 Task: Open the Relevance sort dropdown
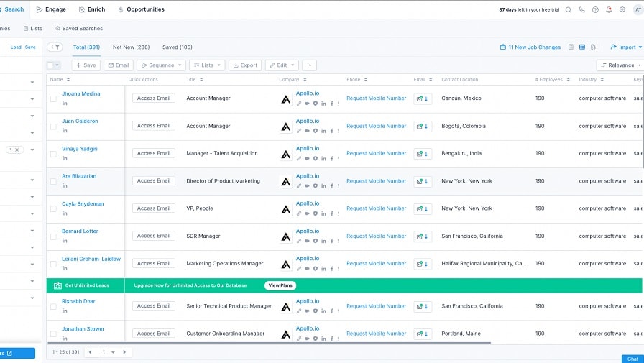point(620,65)
